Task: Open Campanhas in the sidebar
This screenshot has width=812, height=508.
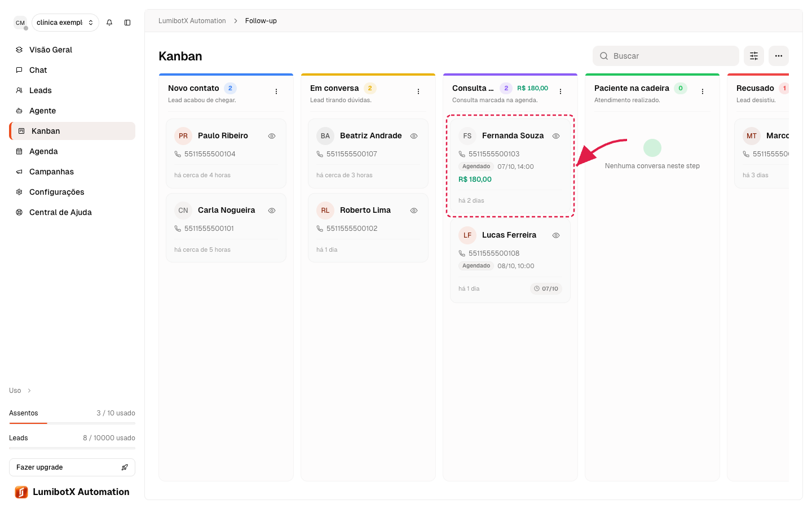Action: point(72,172)
